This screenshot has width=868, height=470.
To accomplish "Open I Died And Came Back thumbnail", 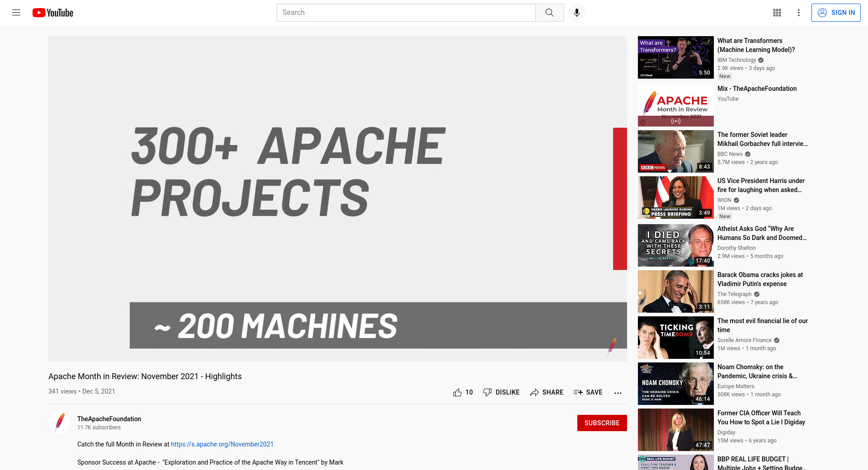I will (676, 245).
